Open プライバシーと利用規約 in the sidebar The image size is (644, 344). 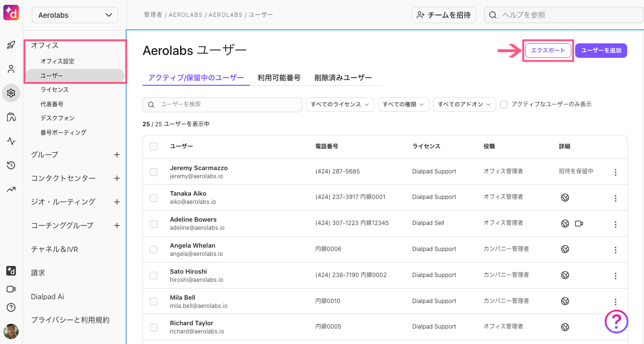[70, 320]
